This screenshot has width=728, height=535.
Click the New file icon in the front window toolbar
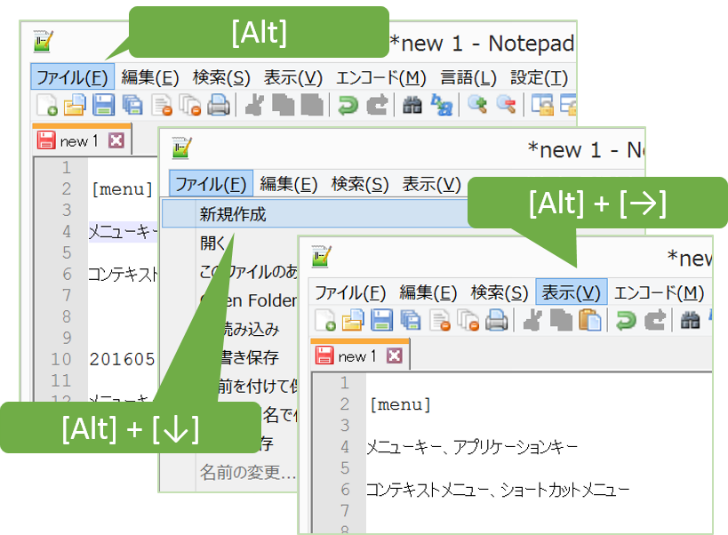325,320
